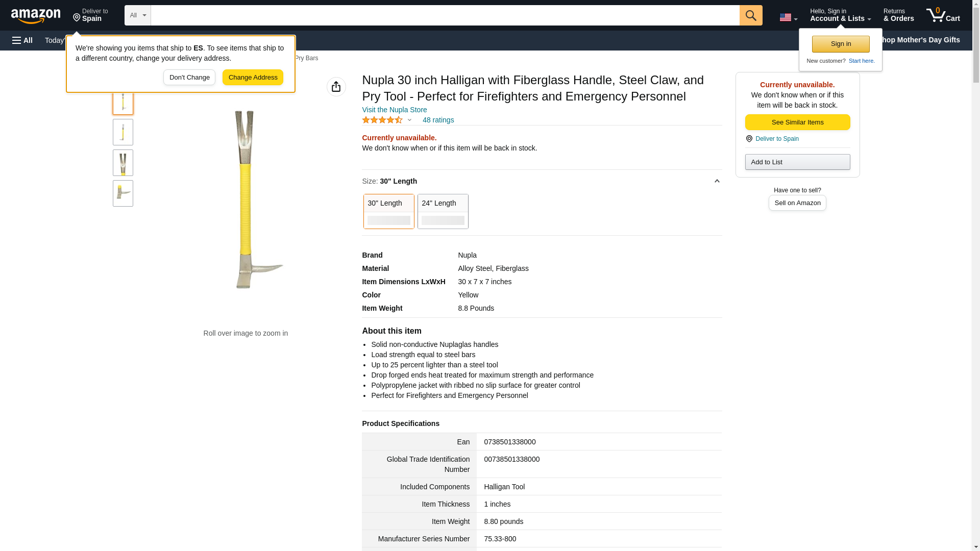Open Shop Mother's Day Gifts link

923,40
